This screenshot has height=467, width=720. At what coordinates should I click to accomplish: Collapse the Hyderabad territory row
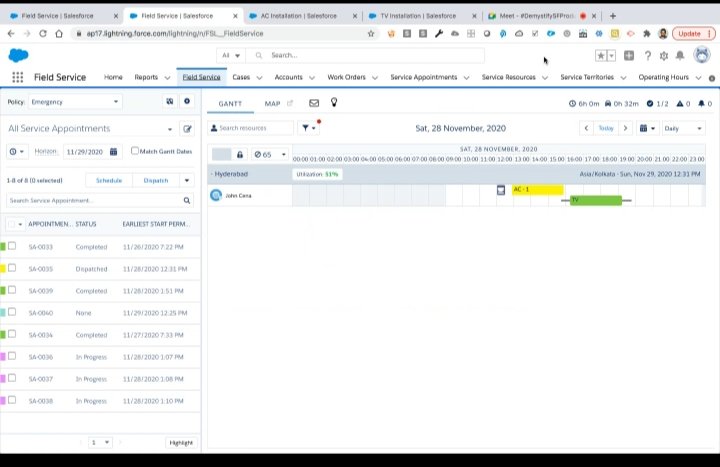212,174
